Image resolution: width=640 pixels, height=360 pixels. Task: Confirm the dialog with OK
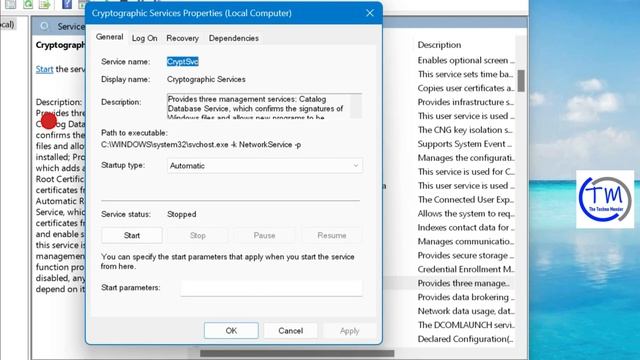click(x=231, y=331)
